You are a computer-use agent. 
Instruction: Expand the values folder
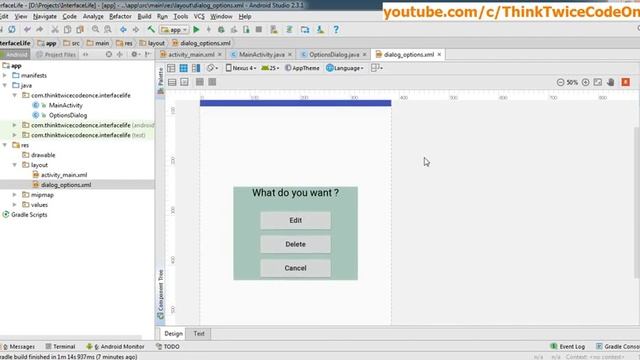pyautogui.click(x=15, y=204)
